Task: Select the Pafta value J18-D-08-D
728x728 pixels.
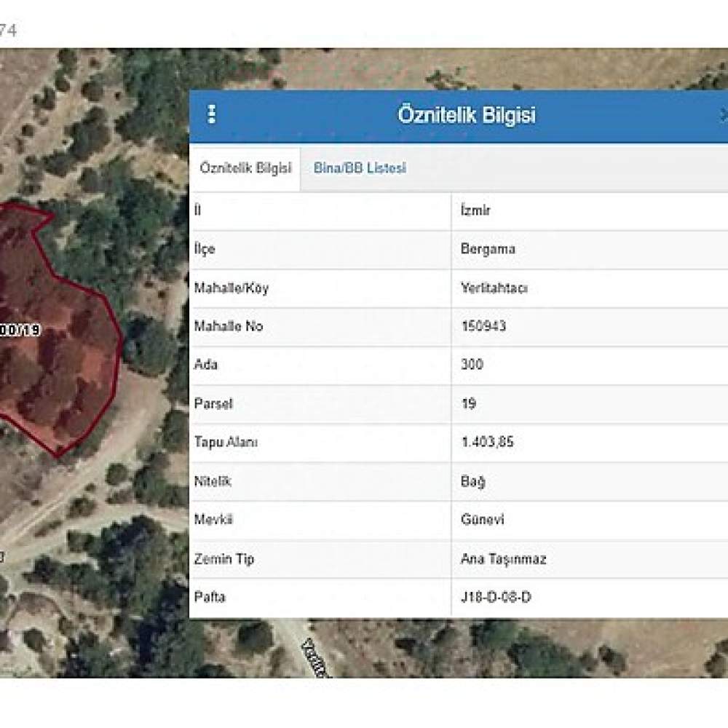Action: tap(496, 597)
